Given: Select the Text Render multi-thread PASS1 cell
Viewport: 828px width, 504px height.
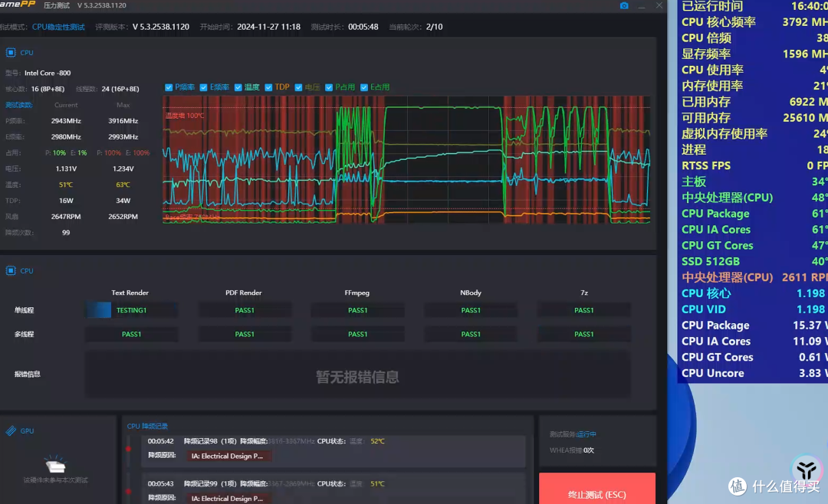Looking at the screenshot, I should pos(131,334).
